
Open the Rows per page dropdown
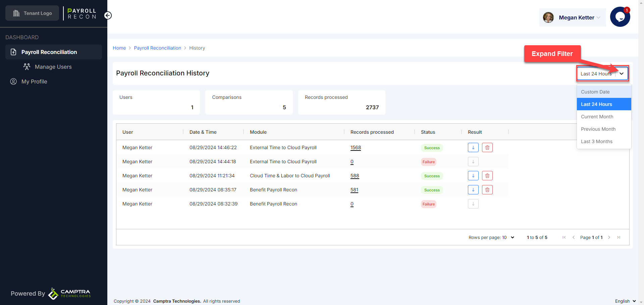click(508, 237)
